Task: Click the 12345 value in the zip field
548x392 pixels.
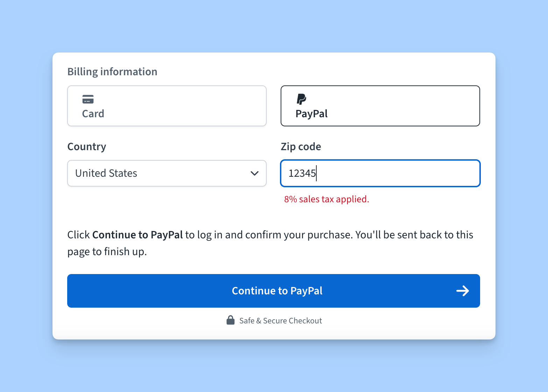Action: (x=302, y=173)
